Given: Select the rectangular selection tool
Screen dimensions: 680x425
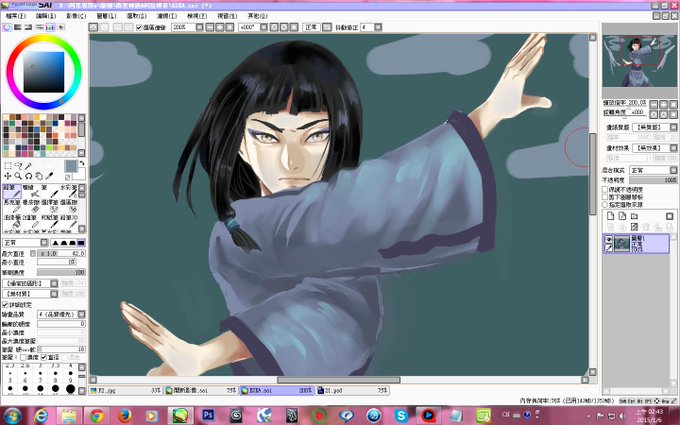Looking at the screenshot, I should coord(8,166).
